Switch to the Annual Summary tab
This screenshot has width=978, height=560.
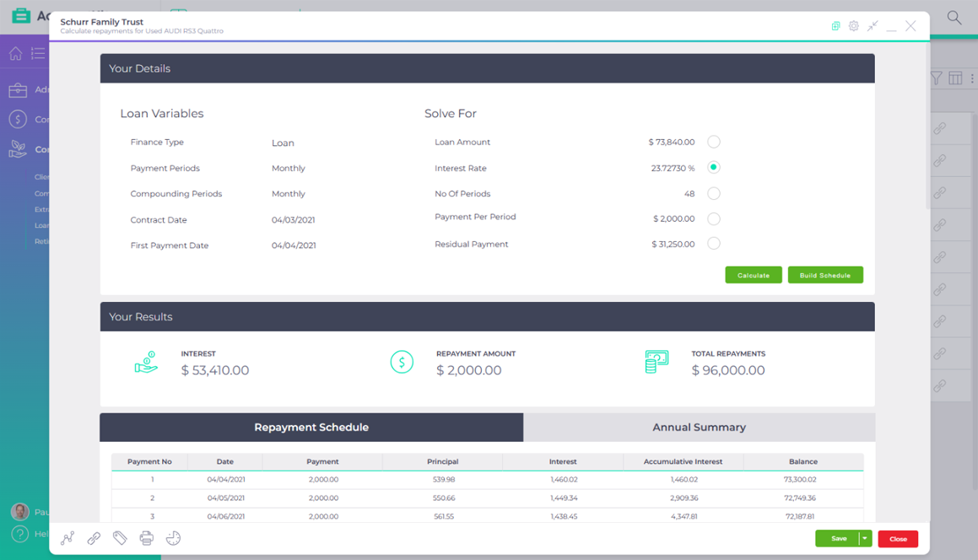click(699, 427)
